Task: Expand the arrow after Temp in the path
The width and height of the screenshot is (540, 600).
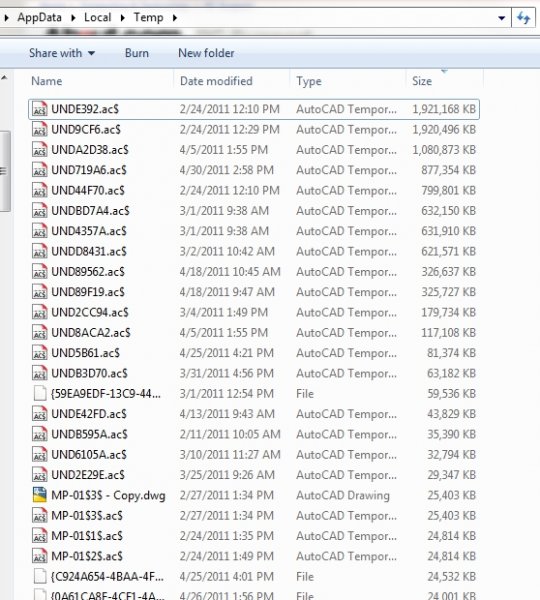Action: click(x=175, y=18)
